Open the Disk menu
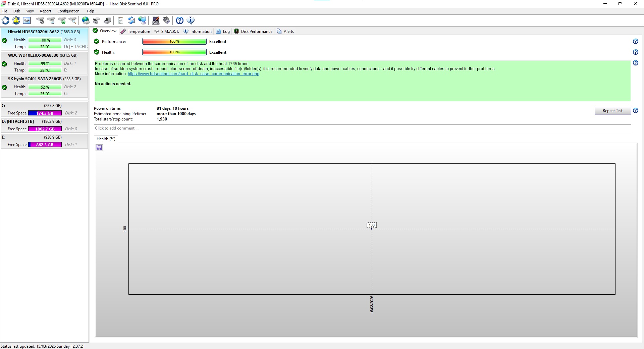Screen dimensions: 644x349 pyautogui.click(x=17, y=11)
